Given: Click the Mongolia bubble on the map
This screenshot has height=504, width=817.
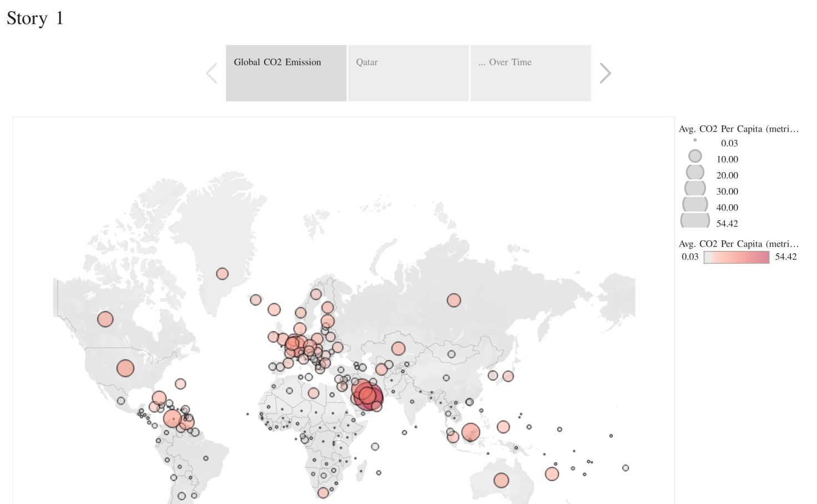Looking at the screenshot, I should point(451,354).
